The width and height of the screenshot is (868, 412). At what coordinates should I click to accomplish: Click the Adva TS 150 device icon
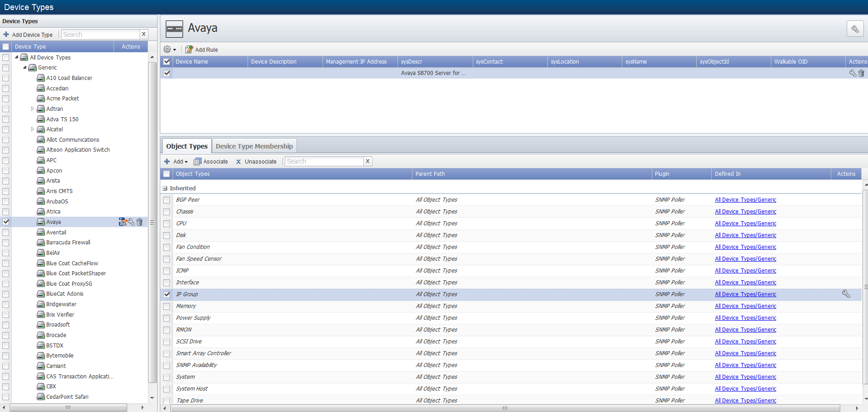(x=41, y=119)
